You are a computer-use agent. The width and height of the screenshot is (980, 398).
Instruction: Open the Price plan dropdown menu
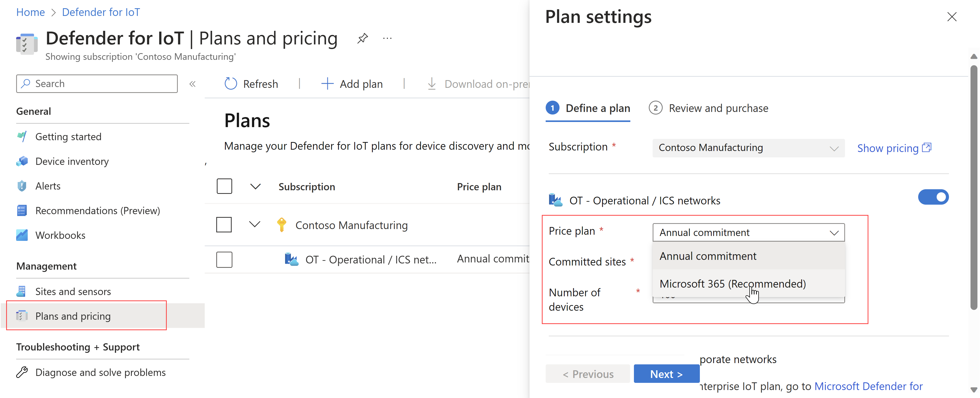coord(748,232)
